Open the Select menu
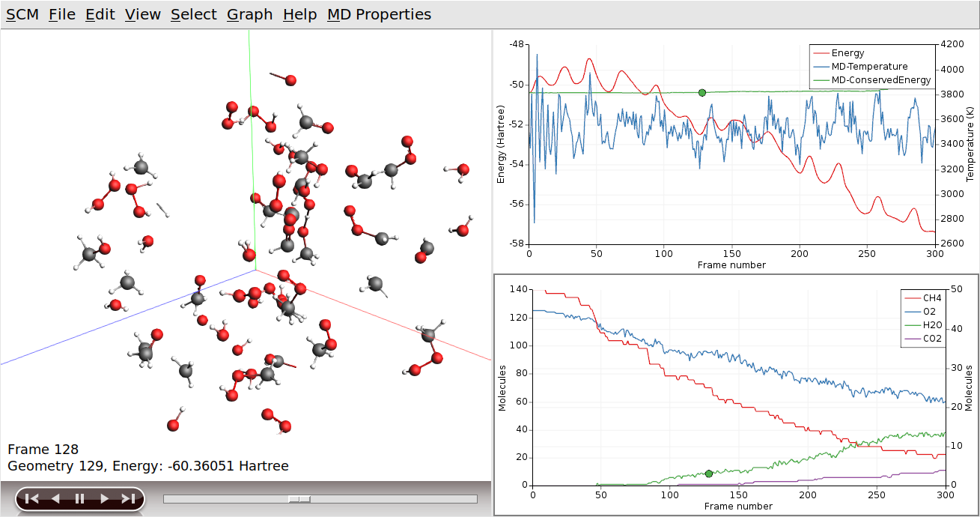Viewport: 980px width, 517px height. point(193,14)
